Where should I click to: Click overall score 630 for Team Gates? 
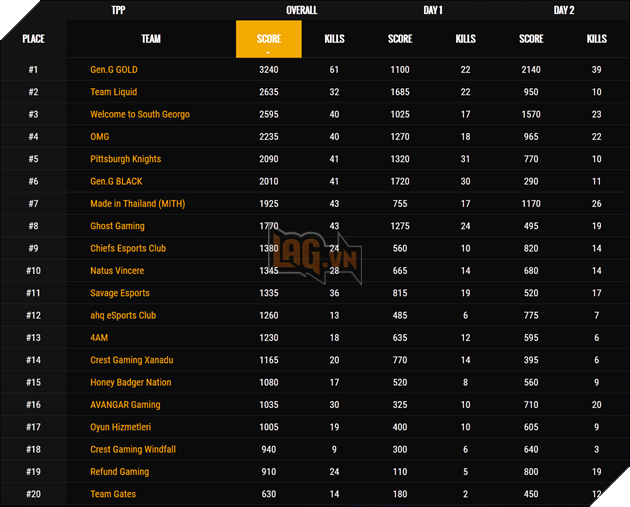pyautogui.click(x=268, y=494)
